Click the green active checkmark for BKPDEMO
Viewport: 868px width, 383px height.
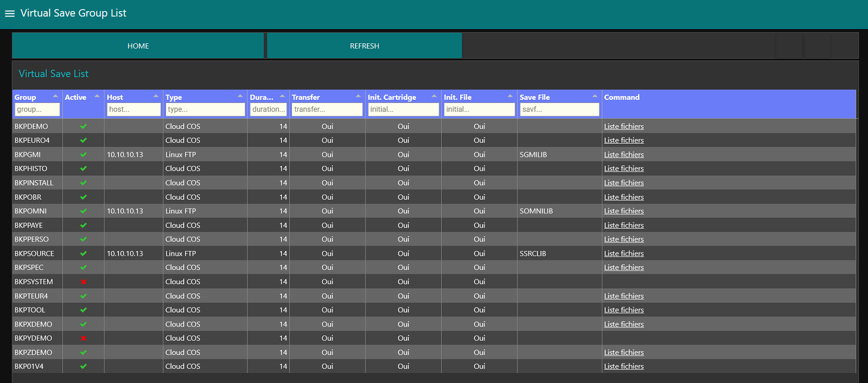pos(84,127)
